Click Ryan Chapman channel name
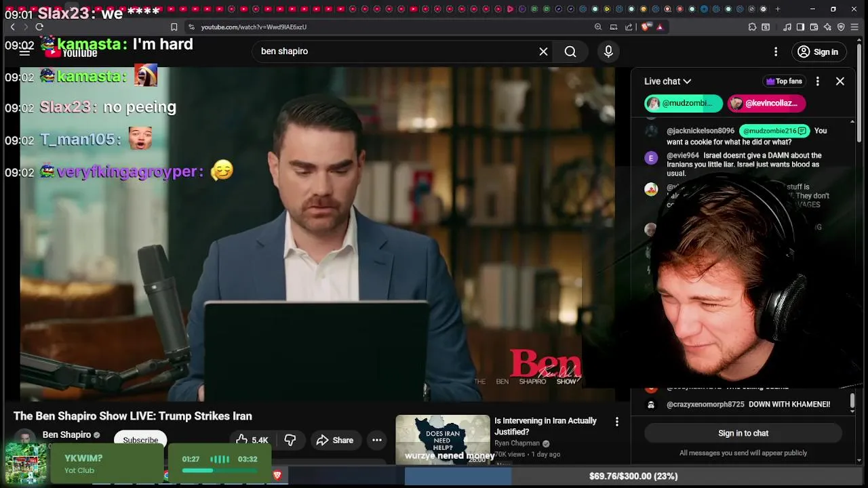This screenshot has width=868, height=488. coord(517,443)
